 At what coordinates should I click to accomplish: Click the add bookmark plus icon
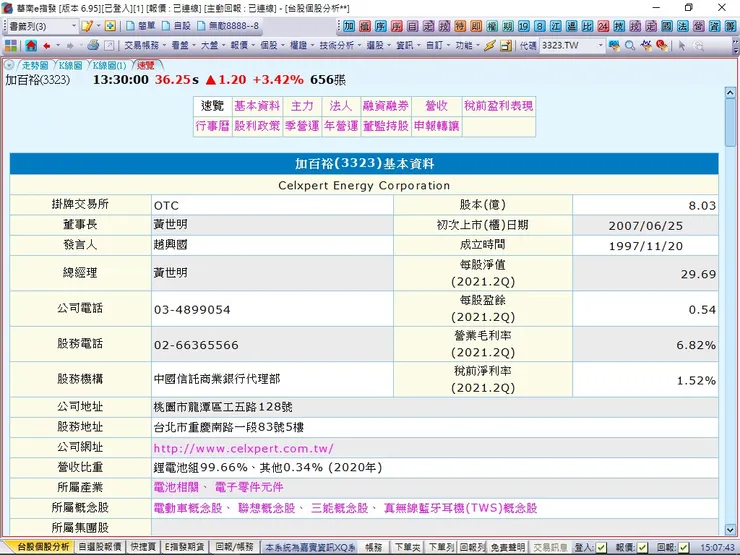(x=110, y=26)
